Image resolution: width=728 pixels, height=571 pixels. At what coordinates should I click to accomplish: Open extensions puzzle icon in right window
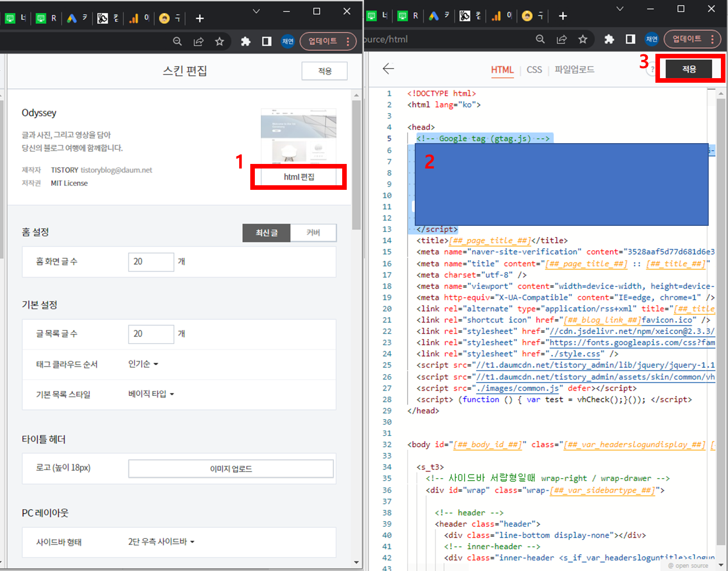pos(609,39)
